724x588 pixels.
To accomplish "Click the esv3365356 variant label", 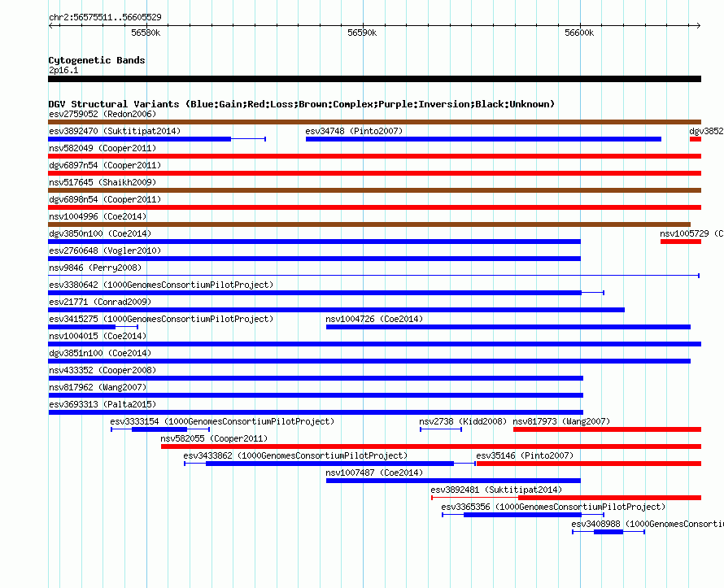I will (553, 507).
